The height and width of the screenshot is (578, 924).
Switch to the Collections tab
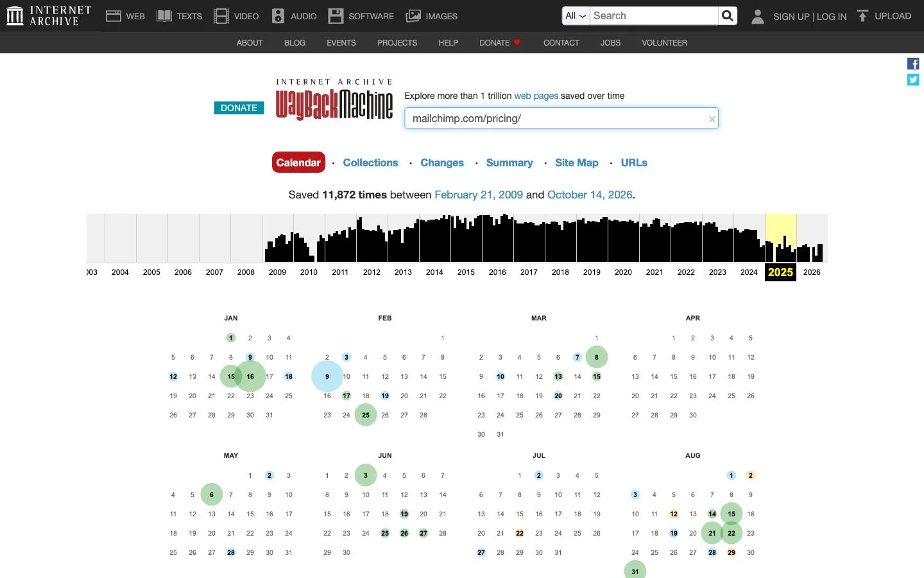pos(370,162)
